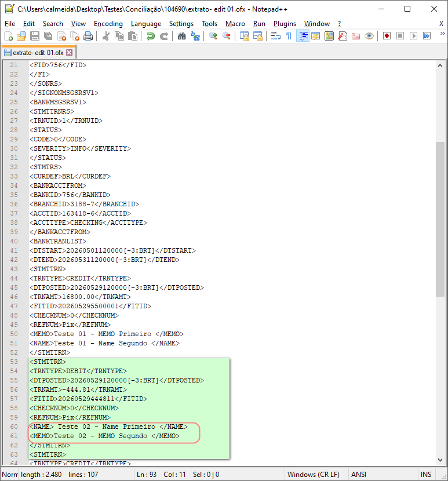Click the MEMO Teste 01 - MEMO Primeiro line
The image size is (448, 481).
(107, 334)
